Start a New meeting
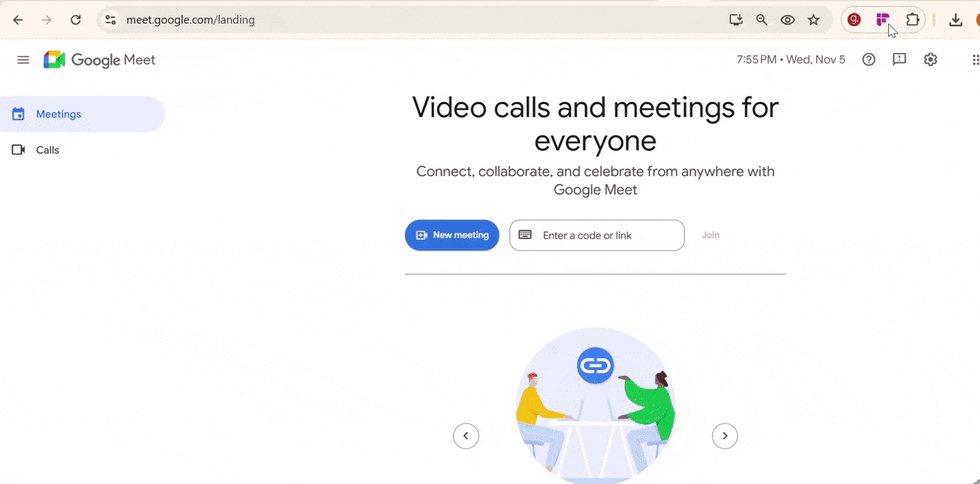 tap(452, 235)
